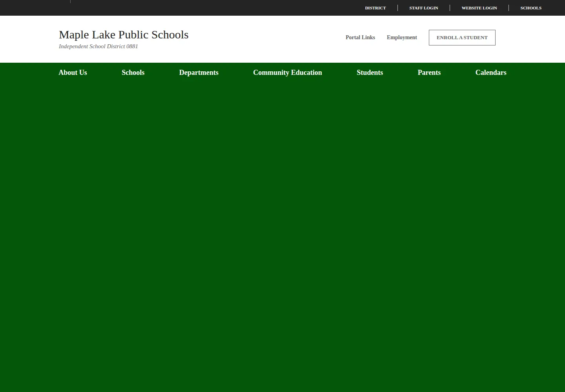This screenshot has height=392, width=565.
Task: Click the Enroll a Student button
Action: click(462, 38)
